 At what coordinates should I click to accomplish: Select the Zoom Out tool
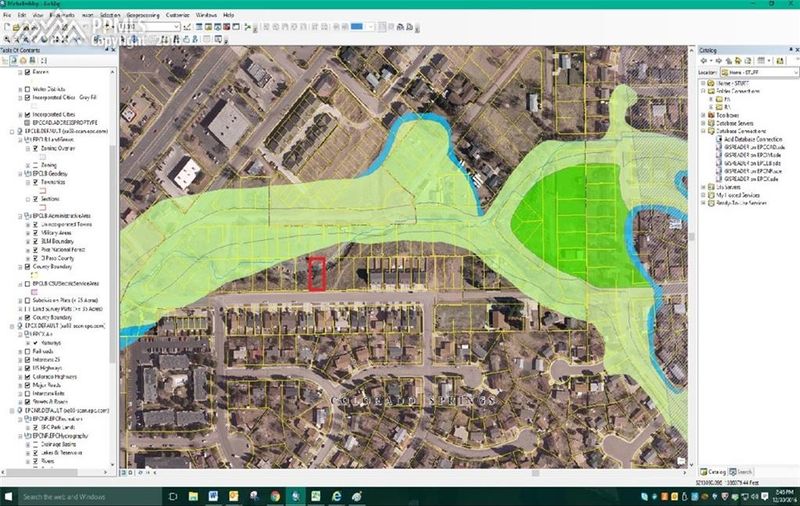point(16,39)
